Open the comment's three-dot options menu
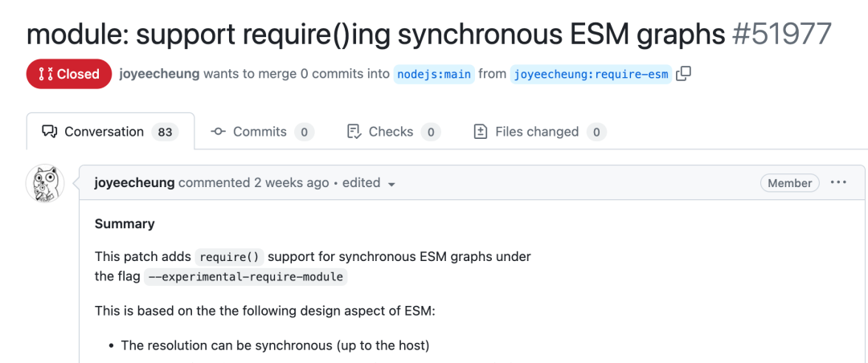 coord(838,182)
